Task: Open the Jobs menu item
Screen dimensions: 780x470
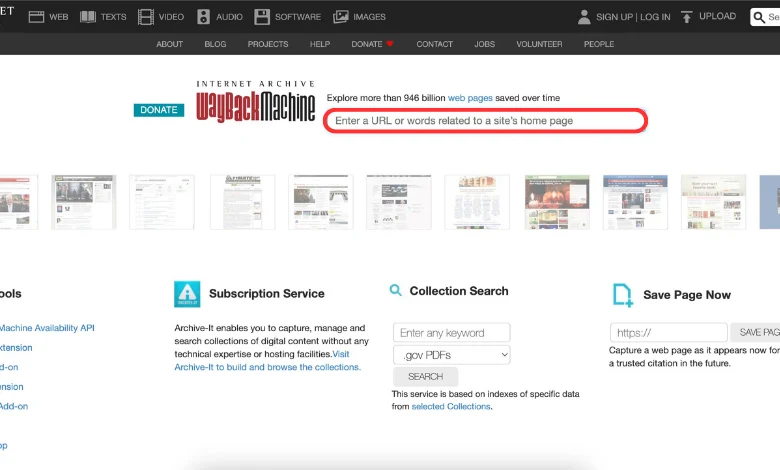Action: tap(485, 44)
